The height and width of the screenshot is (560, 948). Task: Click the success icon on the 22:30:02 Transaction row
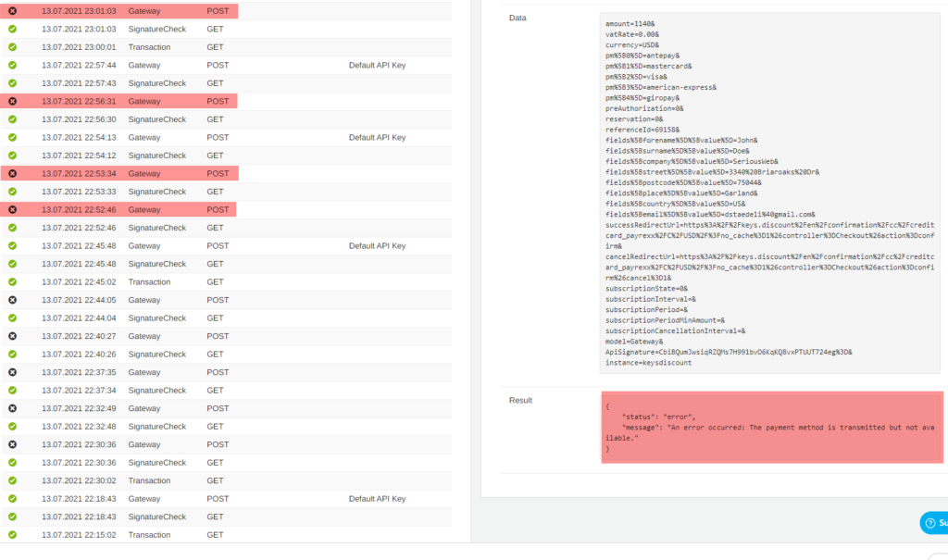point(12,481)
